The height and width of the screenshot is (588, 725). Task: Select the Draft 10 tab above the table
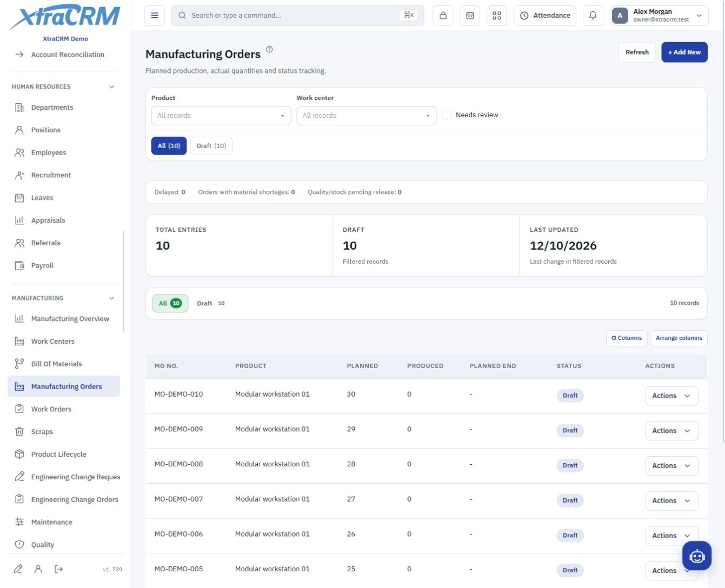pyautogui.click(x=211, y=303)
